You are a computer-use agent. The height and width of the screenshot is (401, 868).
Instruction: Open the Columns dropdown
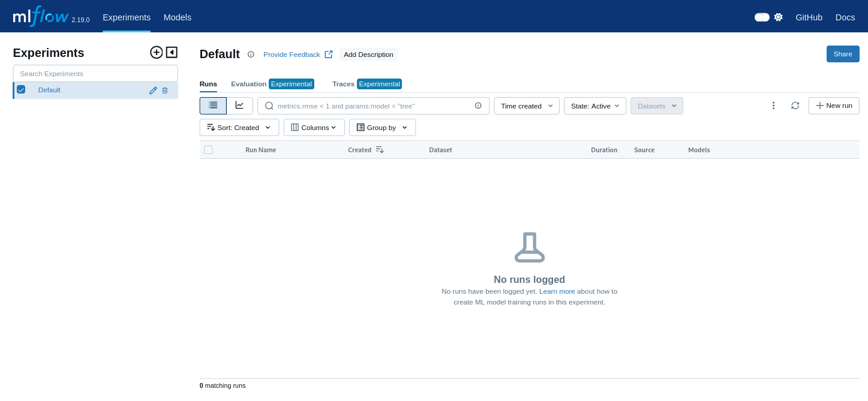tap(314, 128)
